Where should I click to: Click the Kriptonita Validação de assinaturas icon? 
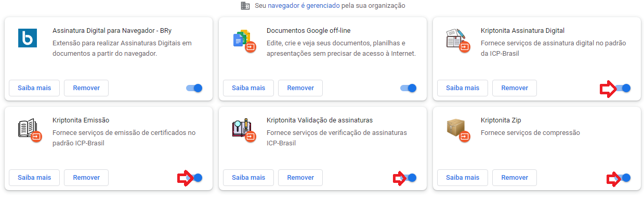point(242,129)
